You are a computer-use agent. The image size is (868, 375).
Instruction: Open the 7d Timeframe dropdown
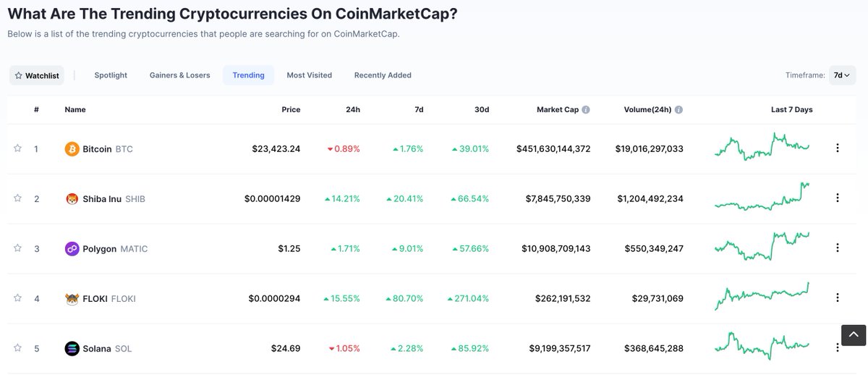(x=843, y=75)
